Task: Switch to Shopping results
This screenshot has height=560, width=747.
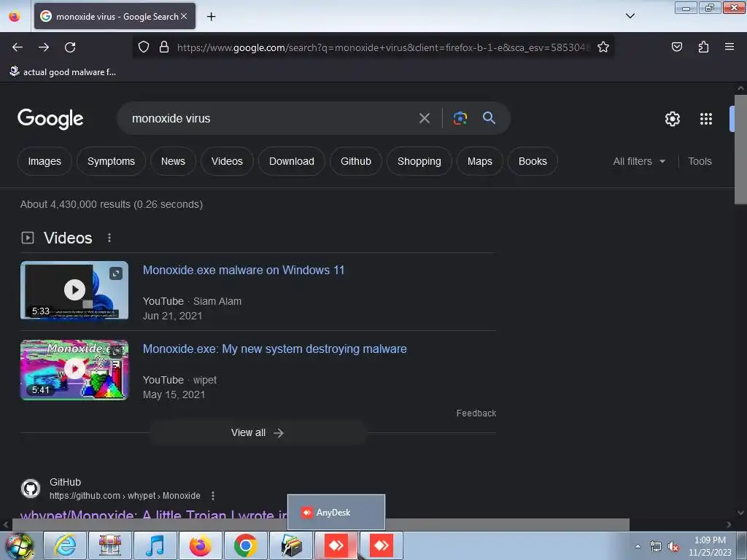Action: coord(419,161)
